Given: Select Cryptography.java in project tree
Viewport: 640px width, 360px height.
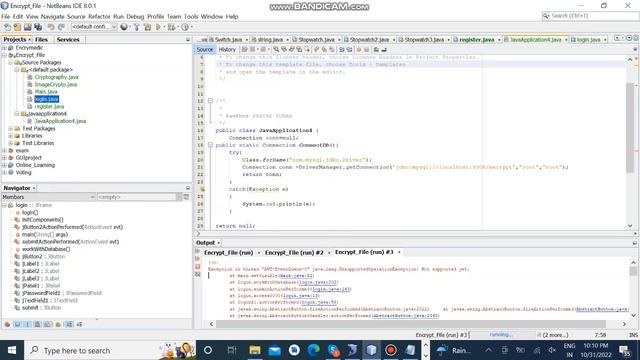Looking at the screenshot, I should [56, 77].
